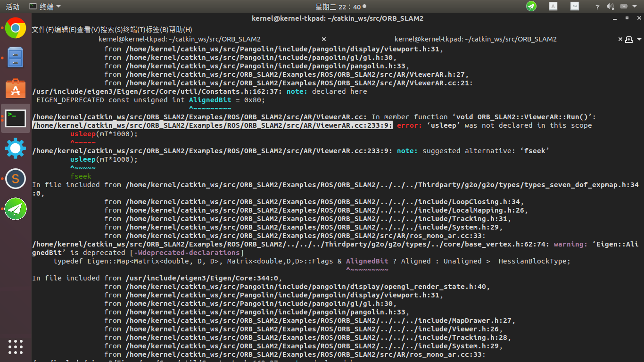Switch to the second ORB_SLAM2 terminal tab
Image resolution: width=644 pixels, height=362 pixels.
pyautogui.click(x=475, y=39)
